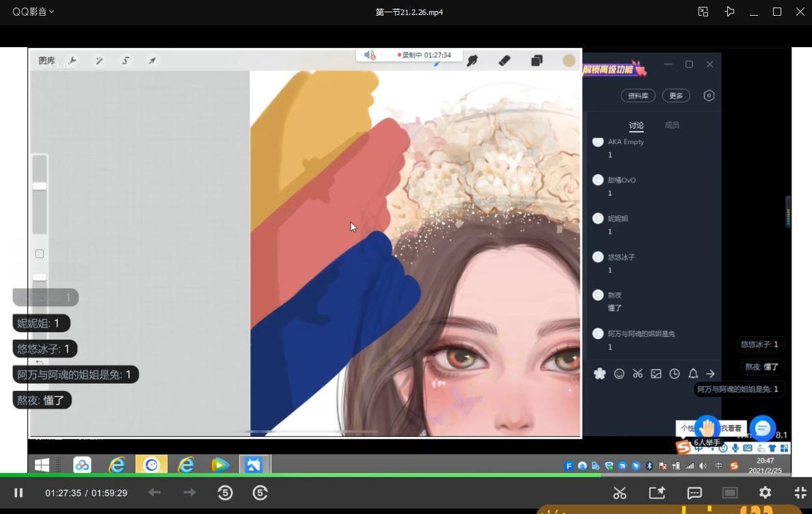Toggle pin window on top
The height and width of the screenshot is (514, 812).
(x=729, y=12)
